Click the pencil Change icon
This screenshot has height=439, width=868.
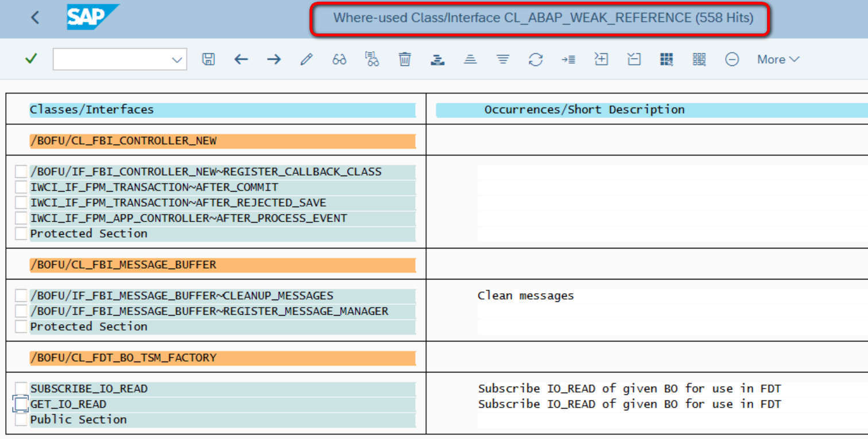[307, 59]
